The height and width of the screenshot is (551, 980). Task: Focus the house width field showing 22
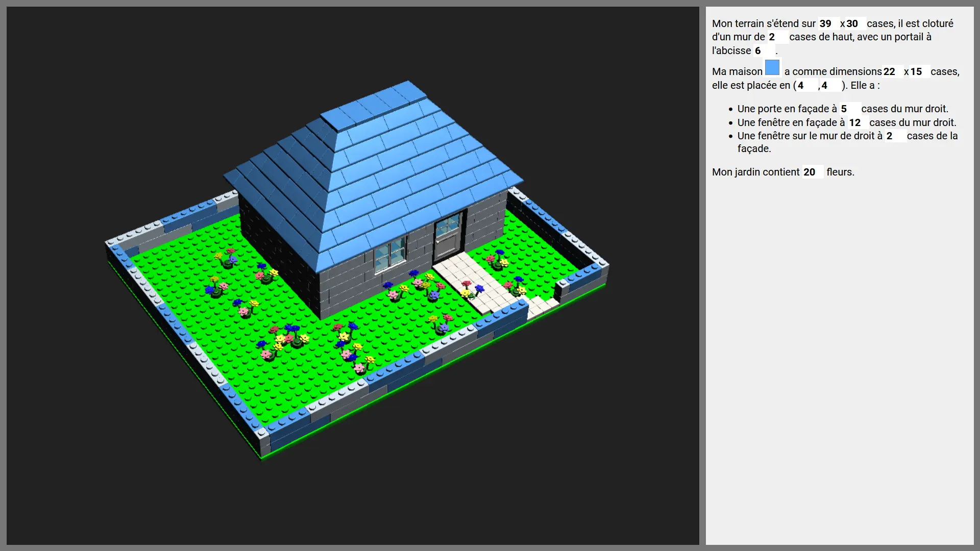[x=892, y=72]
